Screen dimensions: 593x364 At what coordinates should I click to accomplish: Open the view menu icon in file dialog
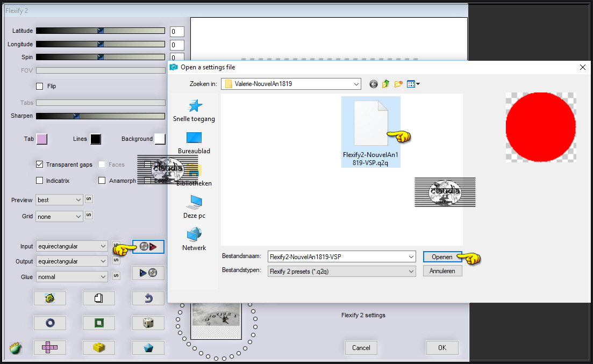point(413,84)
